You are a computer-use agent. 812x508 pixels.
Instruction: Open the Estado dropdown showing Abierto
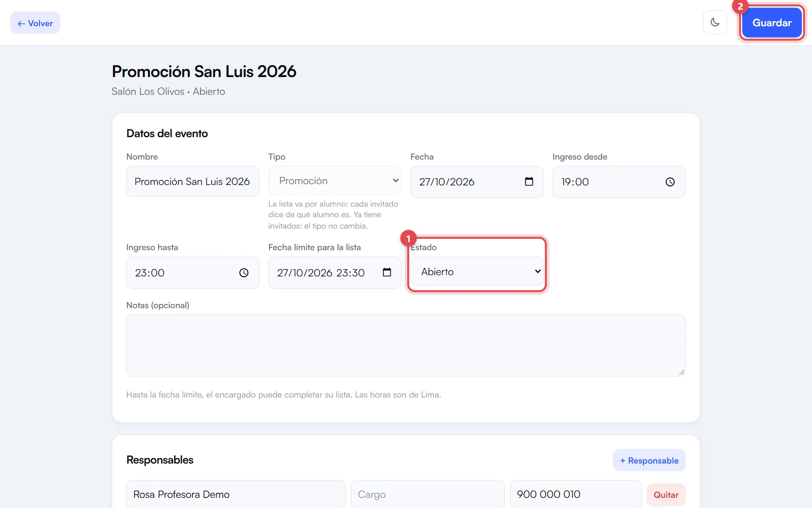477,271
